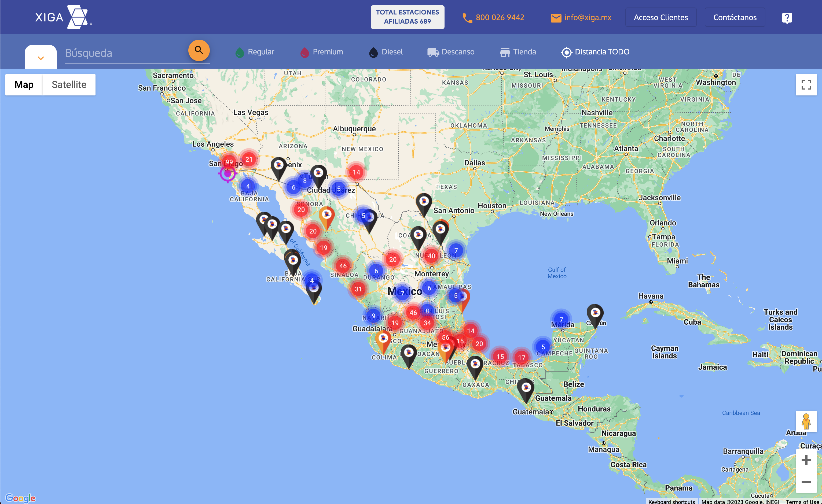822x504 pixels.
Task: Open the help question mark icon
Action: click(x=787, y=18)
